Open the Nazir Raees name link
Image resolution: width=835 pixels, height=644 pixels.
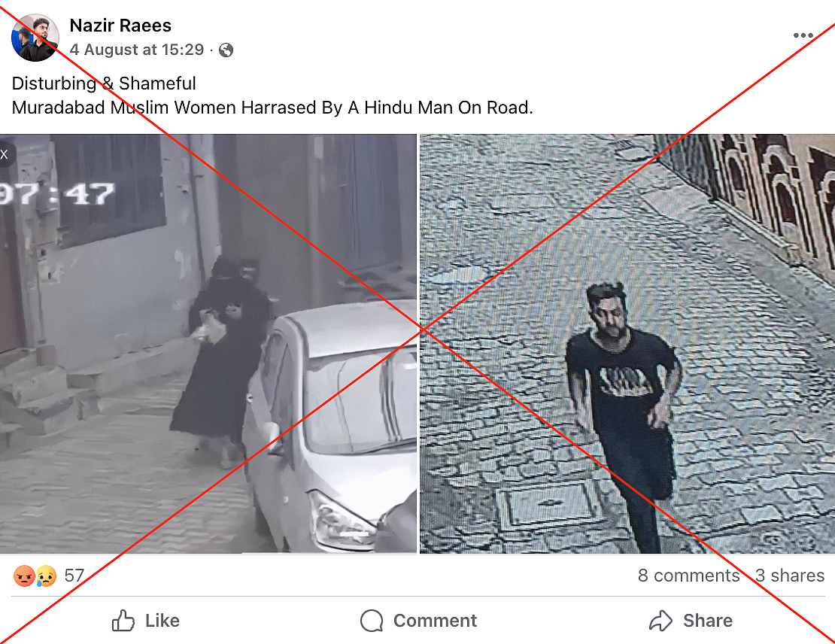pos(120,26)
